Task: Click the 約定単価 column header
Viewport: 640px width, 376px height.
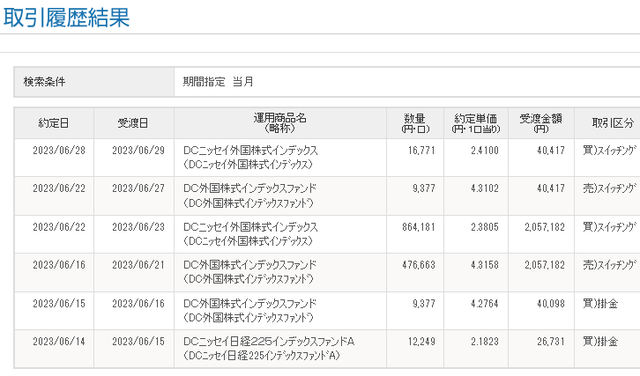Action: click(476, 123)
